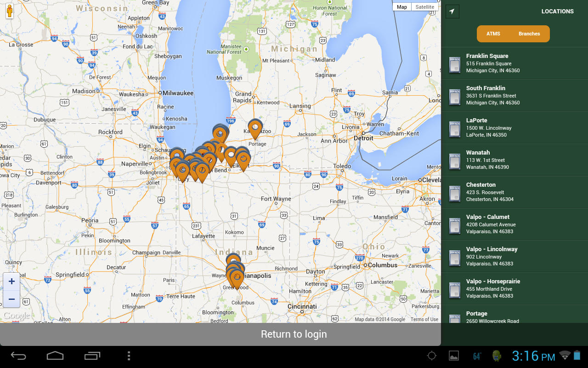Image resolution: width=588 pixels, height=368 pixels.
Task: Tap address 3631 S Franklin Street
Action: pyautogui.click(x=491, y=96)
